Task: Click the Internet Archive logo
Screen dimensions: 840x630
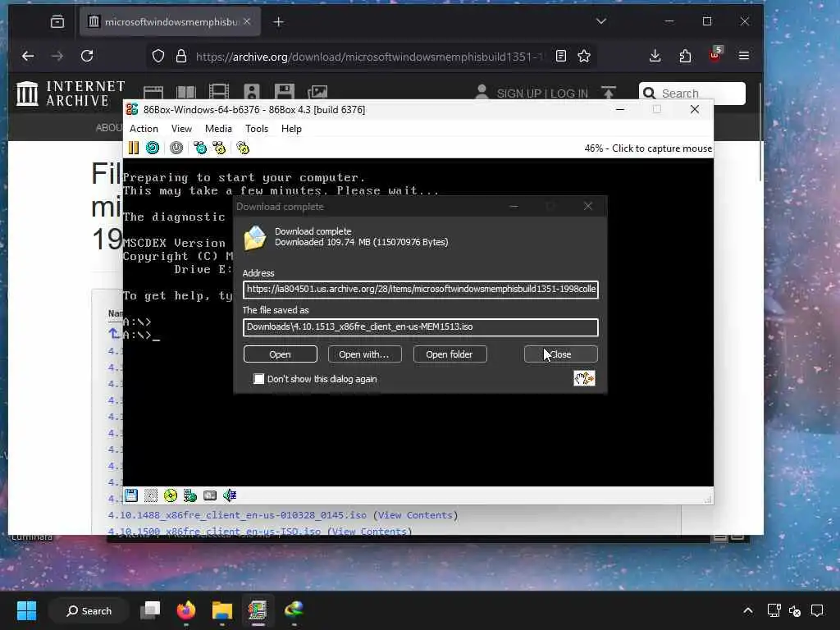Action: (x=71, y=94)
